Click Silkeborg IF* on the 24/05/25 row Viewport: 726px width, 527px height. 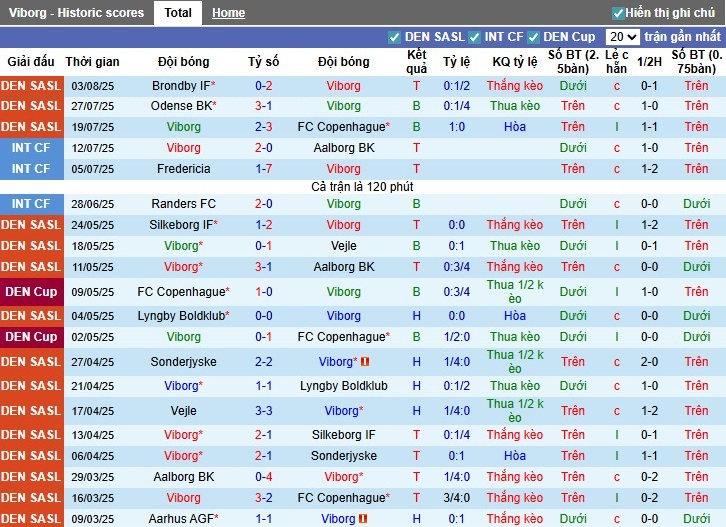tap(183, 225)
